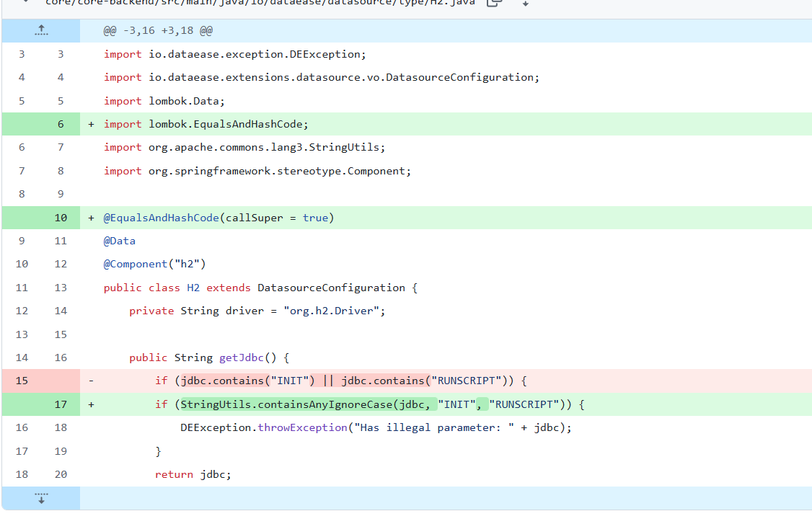Viewport: 812px width, 524px height.
Task: Expand hidden lines below line 20
Action: click(x=41, y=498)
